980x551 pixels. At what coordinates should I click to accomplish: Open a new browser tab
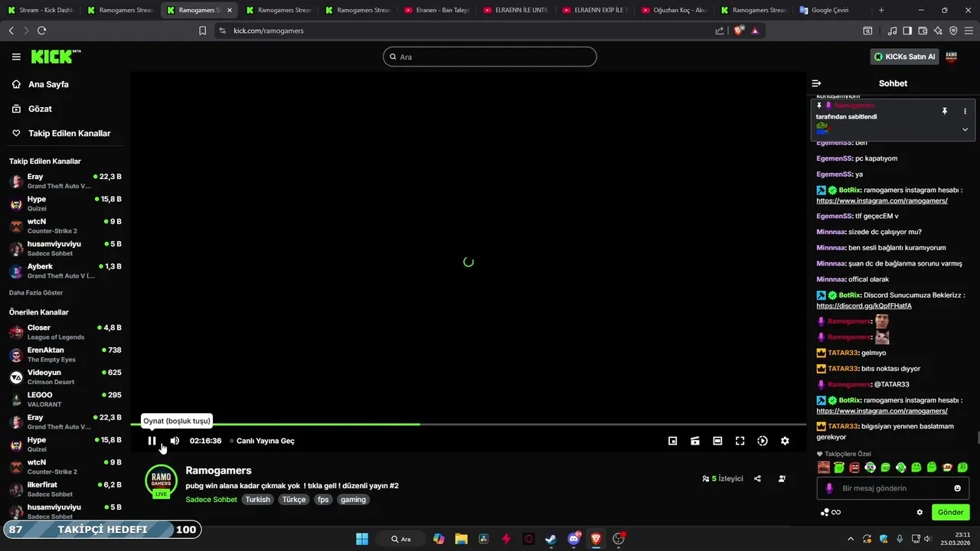click(x=881, y=10)
